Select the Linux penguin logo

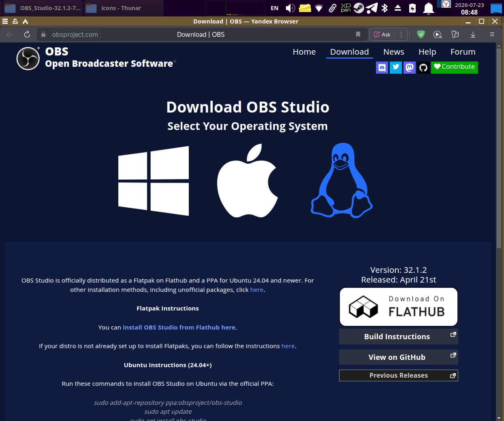(342, 181)
